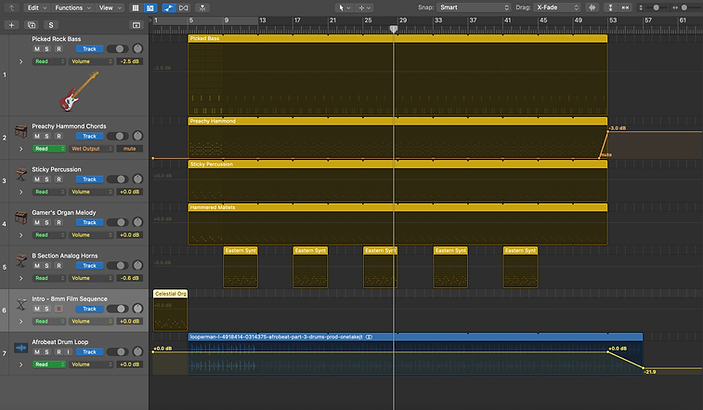Solo the Sticky Percussion track
This screenshot has height=410, width=703.
click(47, 179)
